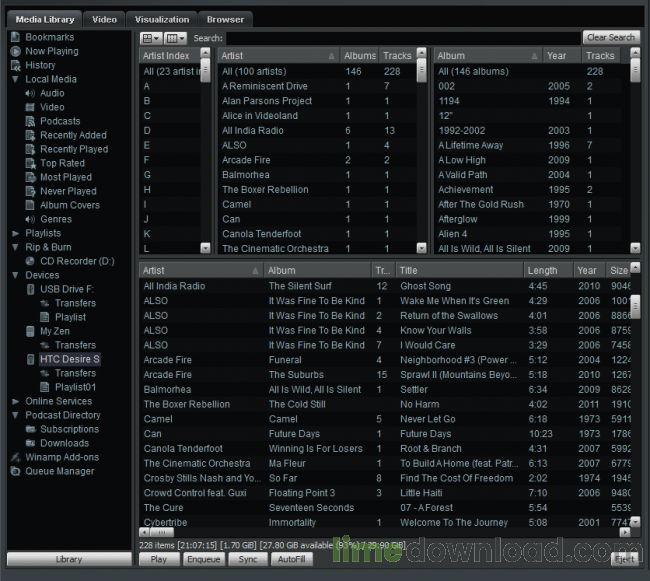Switch to the Media Library tab
This screenshot has width=650, height=581.
[x=45, y=19]
